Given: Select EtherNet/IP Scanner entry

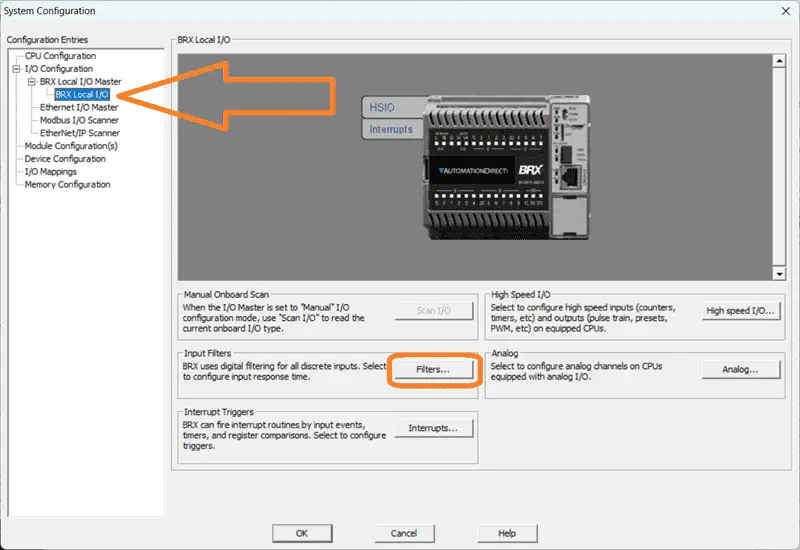Looking at the screenshot, I should pyautogui.click(x=80, y=133).
